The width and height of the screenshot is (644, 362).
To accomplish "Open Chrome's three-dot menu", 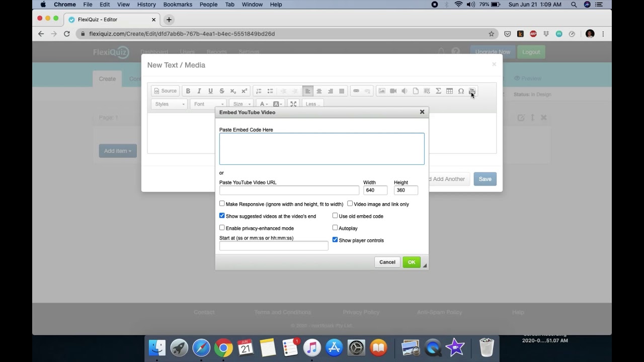I will (603, 34).
